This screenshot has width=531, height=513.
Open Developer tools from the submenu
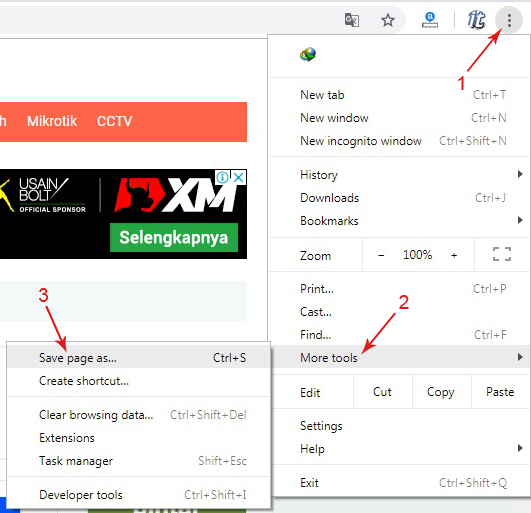139,495
